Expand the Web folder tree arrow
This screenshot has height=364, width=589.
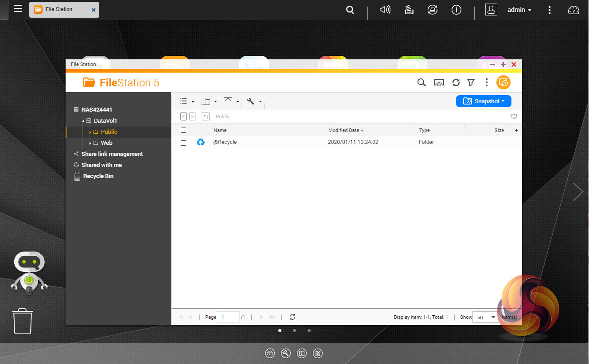[90, 143]
